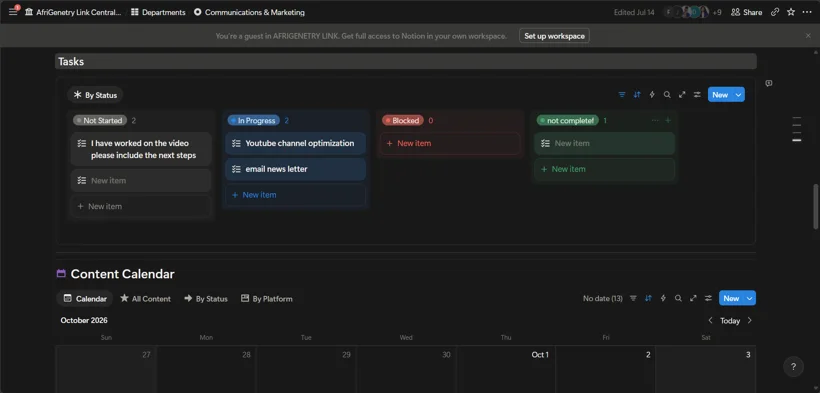Open the page more options menu
The width and height of the screenshot is (820, 393).
click(x=806, y=12)
